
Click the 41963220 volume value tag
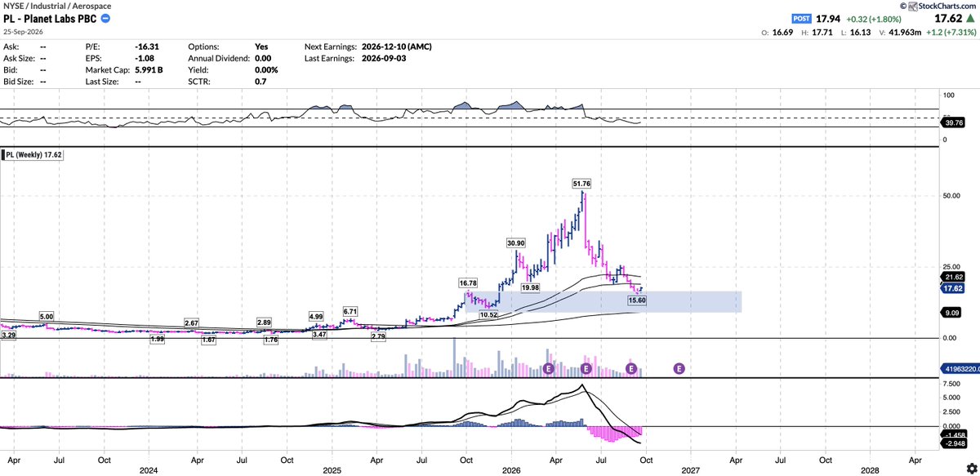click(x=959, y=369)
